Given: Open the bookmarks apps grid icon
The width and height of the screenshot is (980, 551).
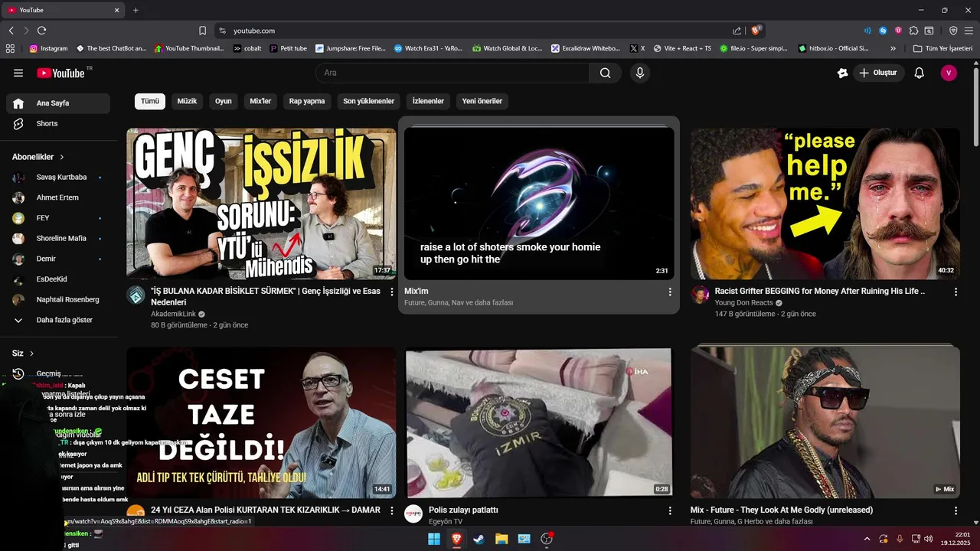Looking at the screenshot, I should [x=10, y=48].
